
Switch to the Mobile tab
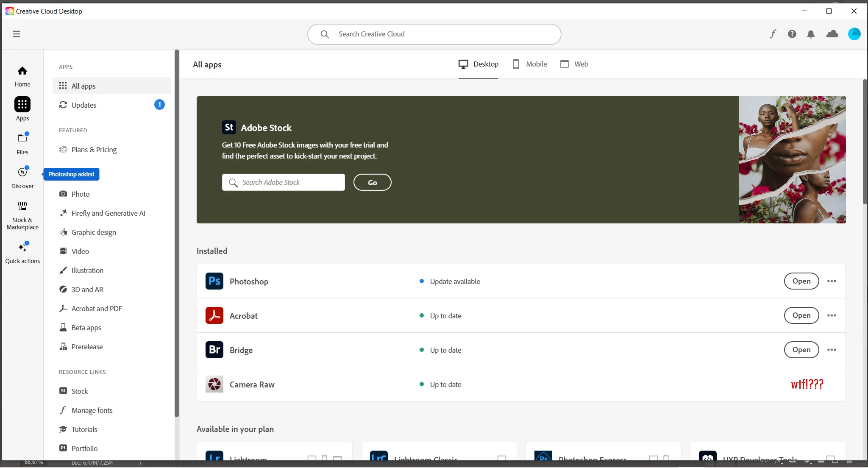click(530, 64)
